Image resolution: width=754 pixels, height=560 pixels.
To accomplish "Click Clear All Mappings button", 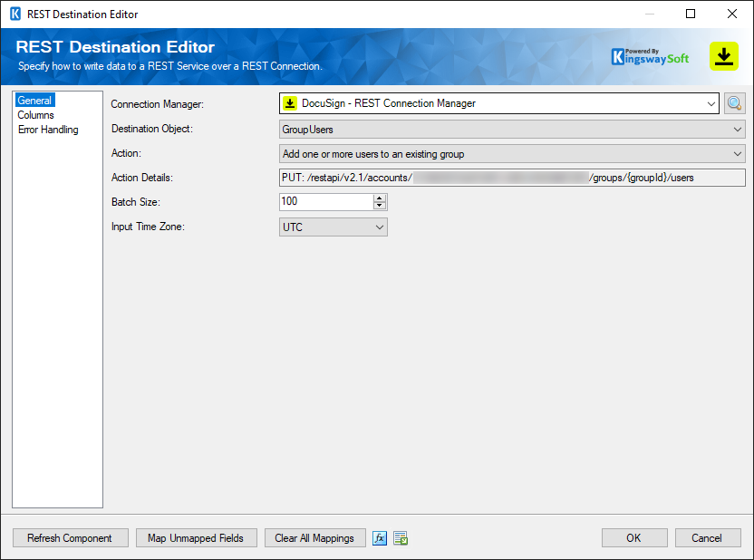I will (315, 538).
